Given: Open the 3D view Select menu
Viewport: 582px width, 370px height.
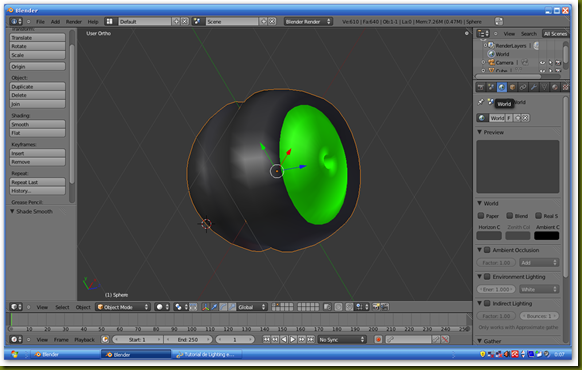Looking at the screenshot, I should 62,307.
